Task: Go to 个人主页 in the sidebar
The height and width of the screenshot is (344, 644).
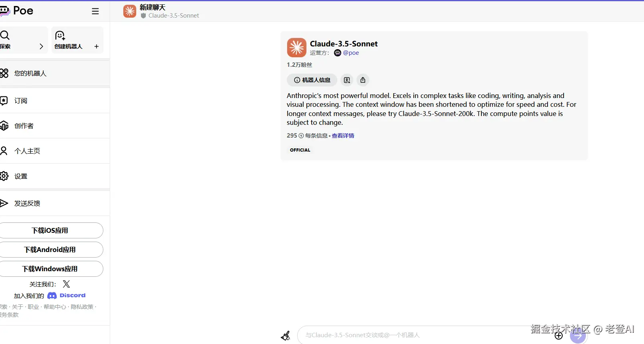Action: pos(55,151)
